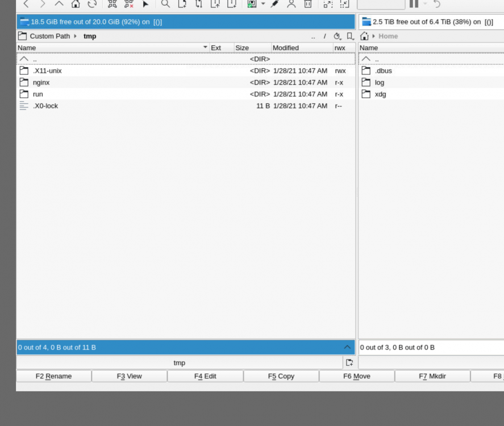Select the '..' row in left panel
The height and width of the screenshot is (426, 504).
tap(186, 59)
